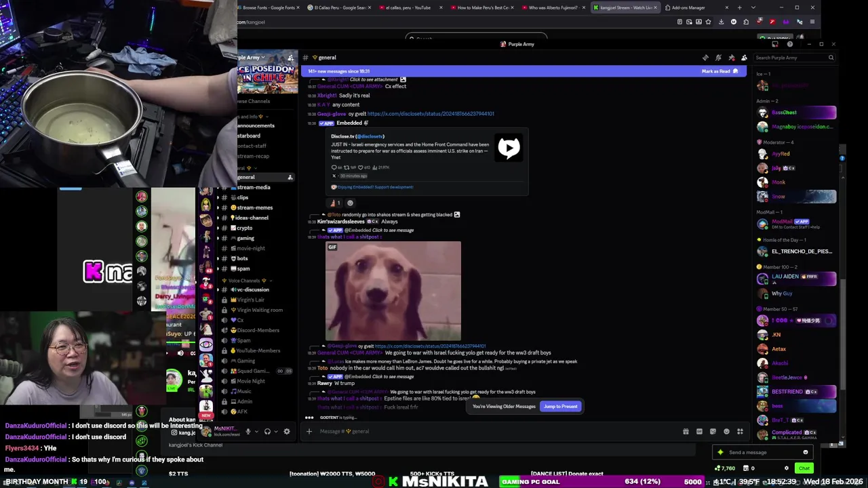Click the green Kick Chat button
The width and height of the screenshot is (868, 488).
click(x=804, y=468)
